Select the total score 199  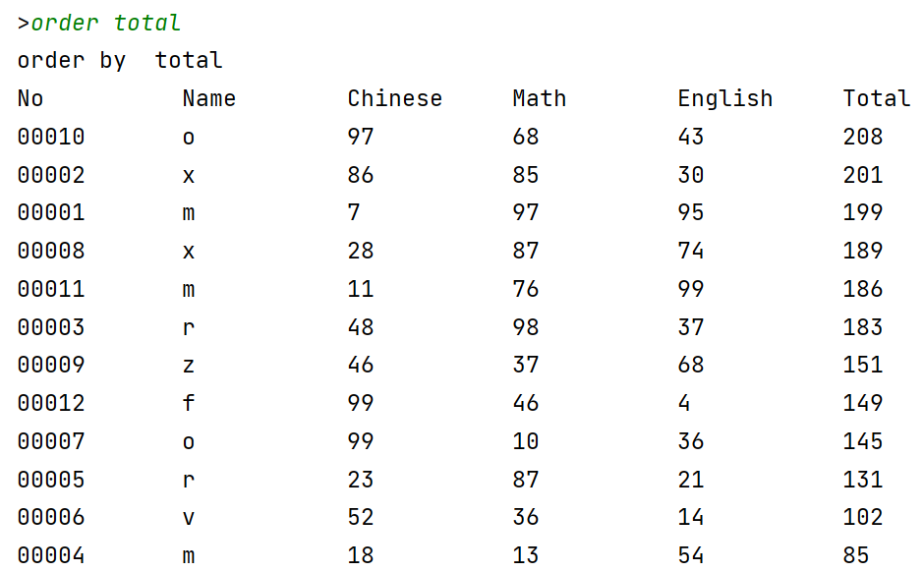[863, 213]
